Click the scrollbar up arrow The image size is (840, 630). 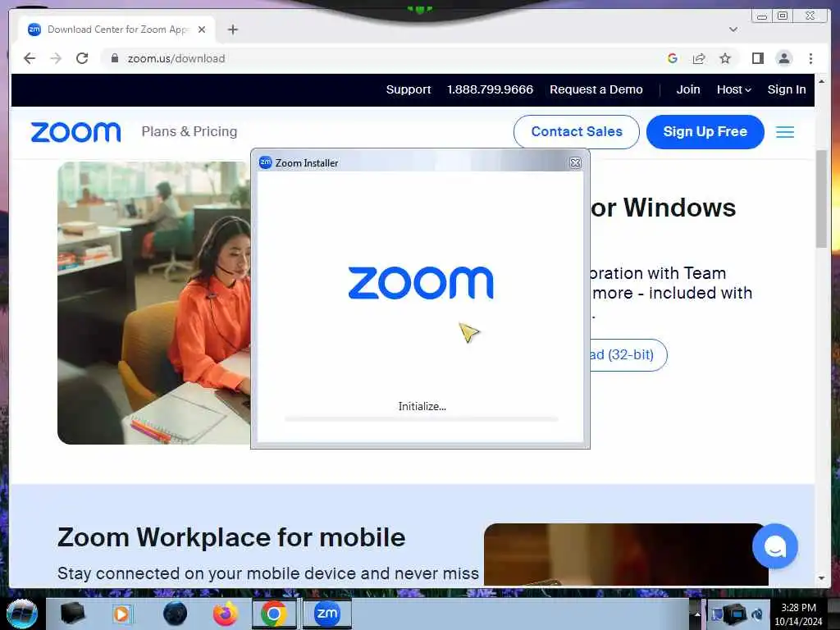tap(821, 81)
